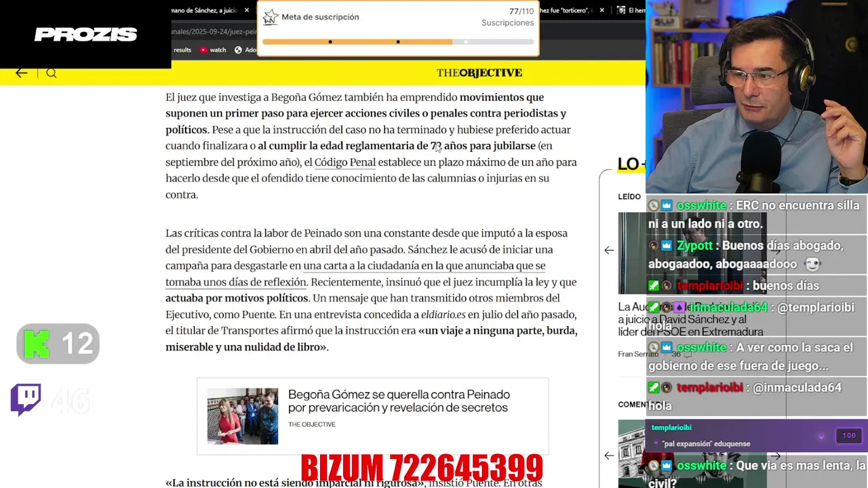Screen dimensions: 868x488
Task: Close the 'fue torticero' browser tab
Action: click(600, 10)
